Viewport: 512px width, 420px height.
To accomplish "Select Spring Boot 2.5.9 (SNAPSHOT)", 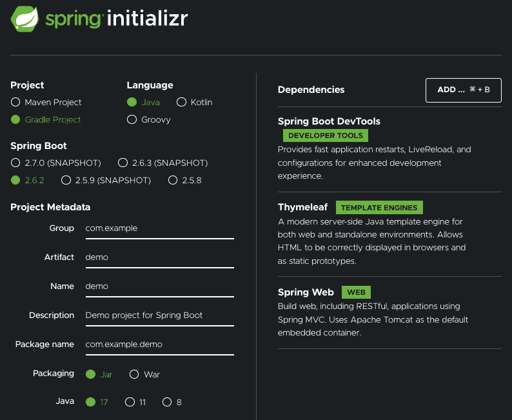I will (66, 180).
